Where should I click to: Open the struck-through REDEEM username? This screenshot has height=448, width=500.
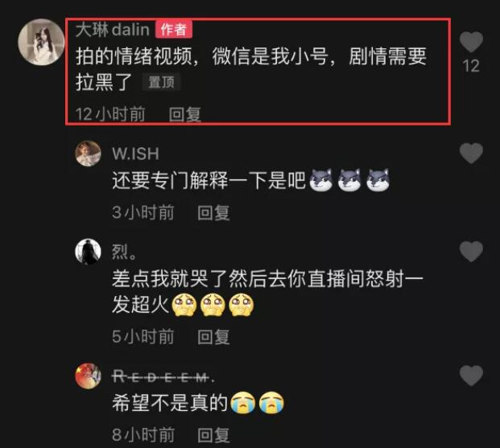163,377
